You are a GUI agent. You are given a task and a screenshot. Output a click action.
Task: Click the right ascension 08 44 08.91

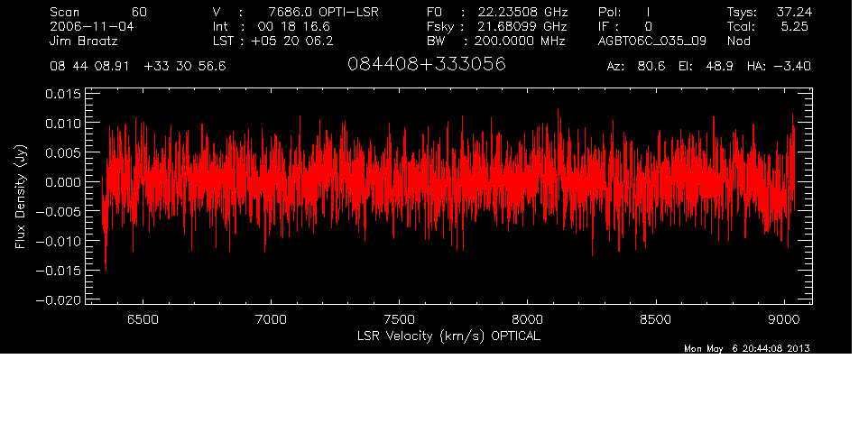coord(89,67)
